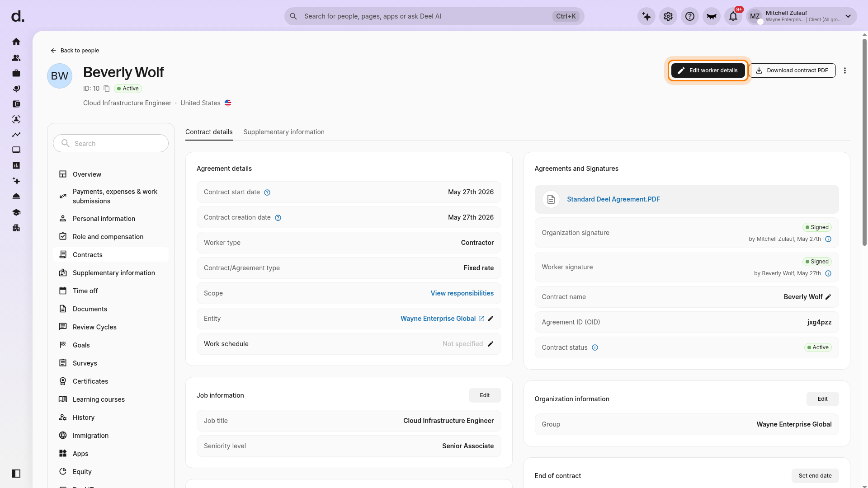
Task: Click info icon on Organization signature row
Action: [x=828, y=239]
